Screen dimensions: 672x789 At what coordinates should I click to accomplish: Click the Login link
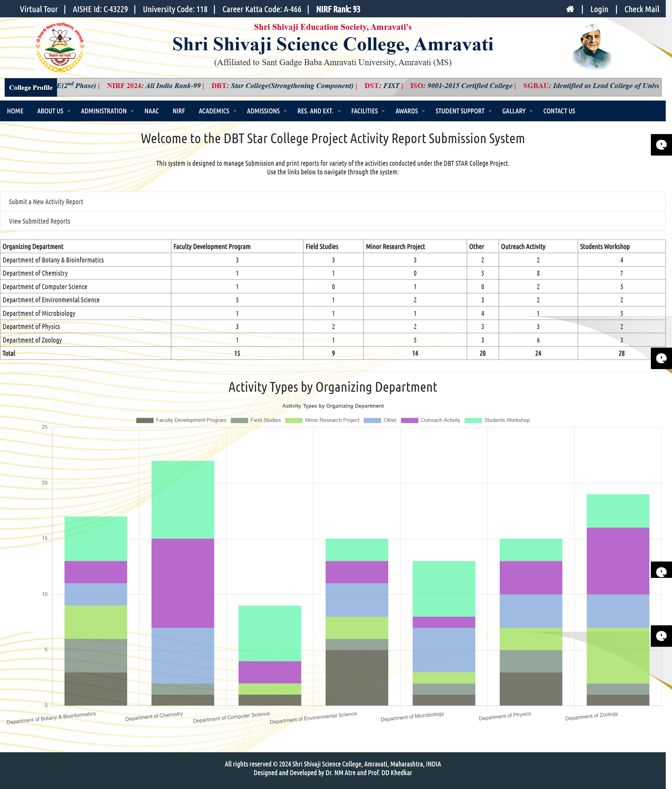tap(599, 9)
